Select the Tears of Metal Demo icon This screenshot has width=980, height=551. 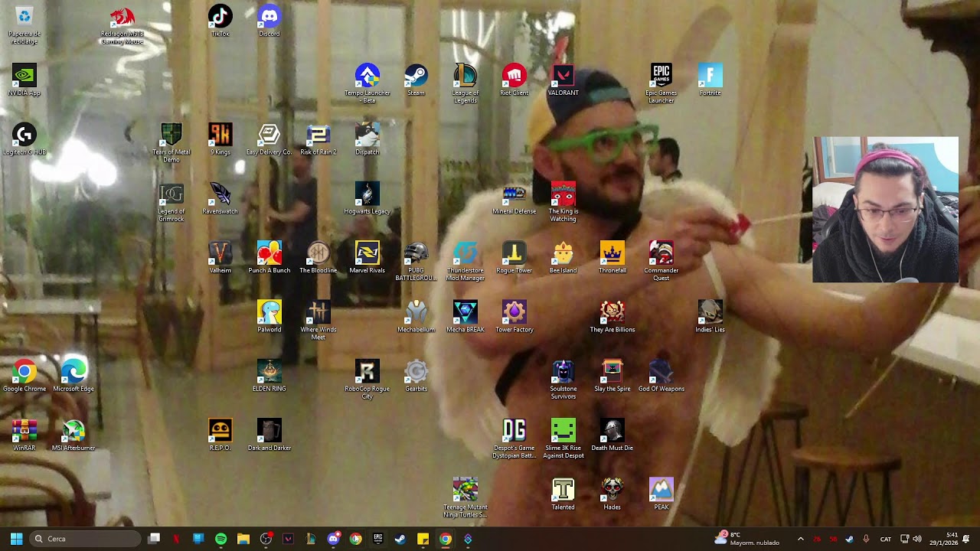(171, 143)
